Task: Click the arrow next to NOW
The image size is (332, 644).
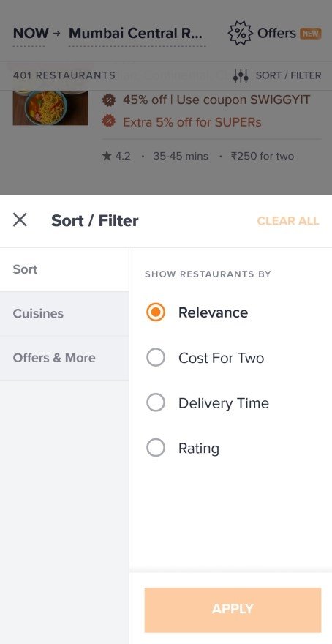Action: 56,33
